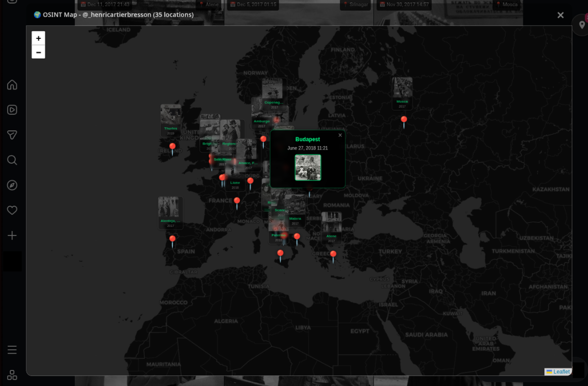Open the Home icon in sidebar

pyautogui.click(x=12, y=85)
